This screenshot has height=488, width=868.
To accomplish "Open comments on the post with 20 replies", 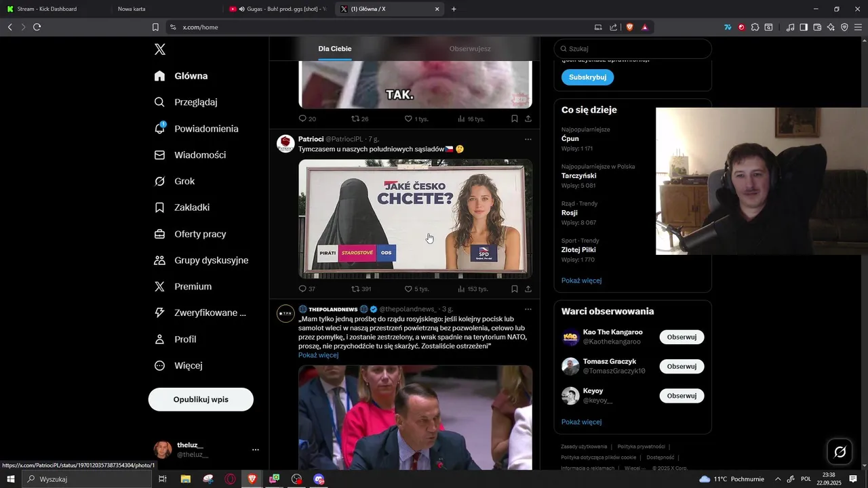I will (x=307, y=119).
